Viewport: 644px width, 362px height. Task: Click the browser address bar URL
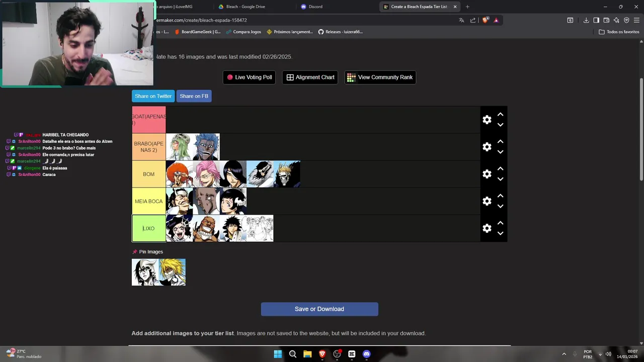pos(201,20)
